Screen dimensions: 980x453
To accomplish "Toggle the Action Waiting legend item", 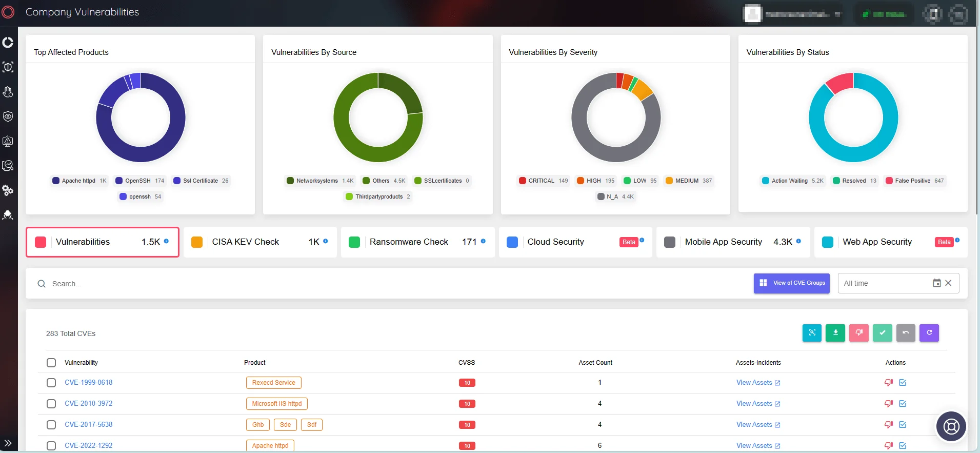I will click(793, 181).
